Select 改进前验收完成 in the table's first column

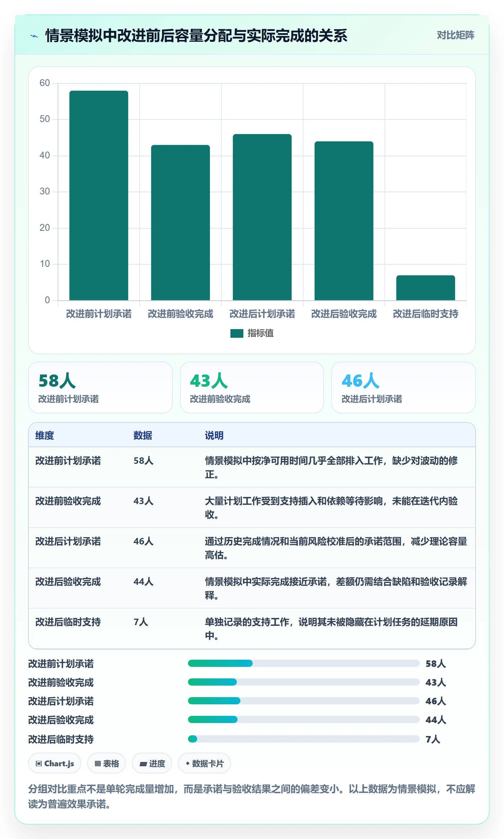(68, 501)
